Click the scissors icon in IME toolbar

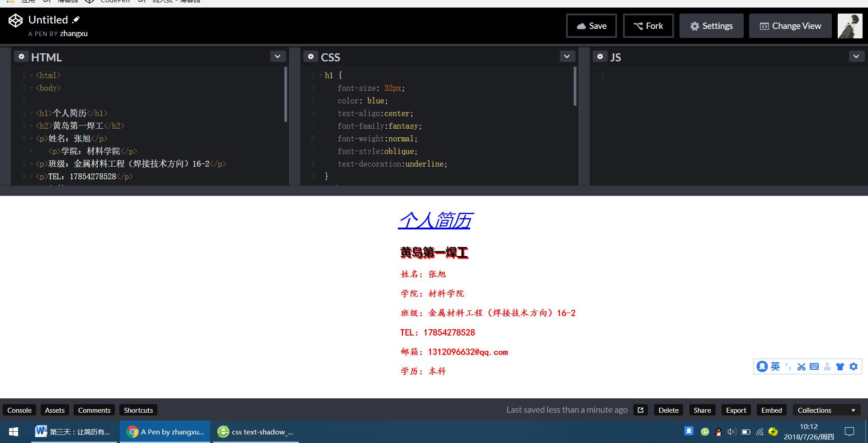tap(801, 367)
